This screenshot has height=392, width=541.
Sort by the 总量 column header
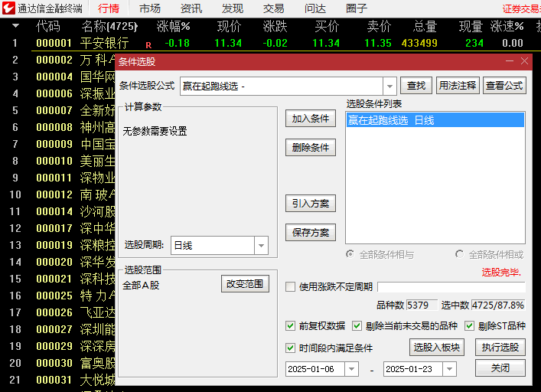pos(425,26)
